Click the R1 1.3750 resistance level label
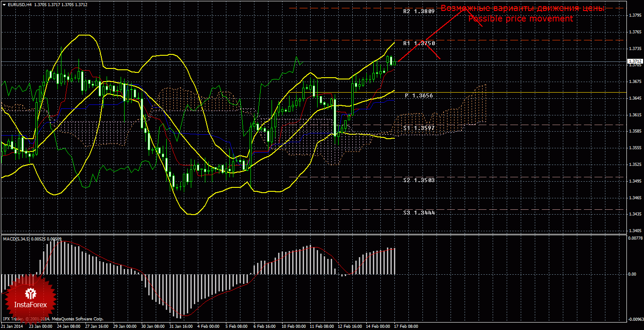 [419, 43]
